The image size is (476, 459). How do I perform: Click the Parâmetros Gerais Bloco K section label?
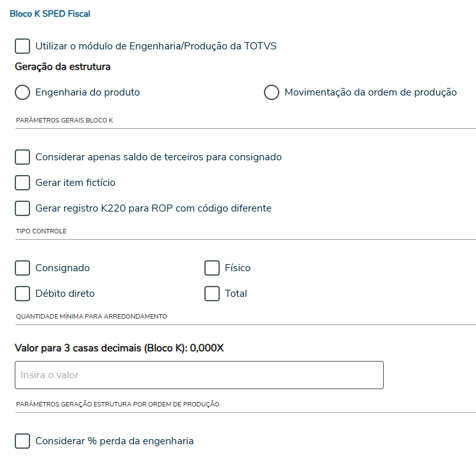64,120
